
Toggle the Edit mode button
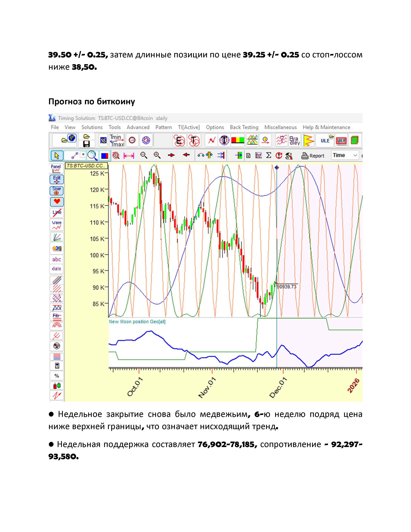pyautogui.click(x=56, y=179)
